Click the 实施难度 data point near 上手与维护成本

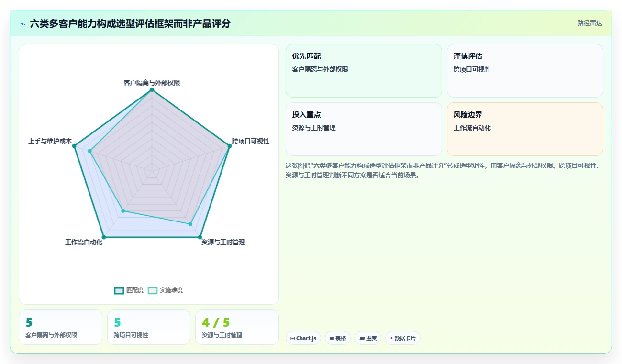pos(89,151)
